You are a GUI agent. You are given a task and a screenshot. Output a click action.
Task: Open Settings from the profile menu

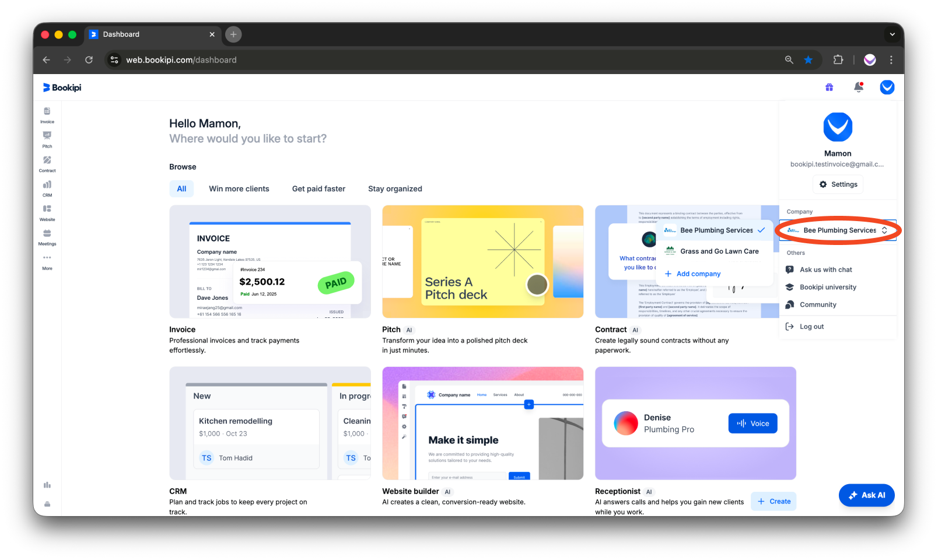point(838,184)
